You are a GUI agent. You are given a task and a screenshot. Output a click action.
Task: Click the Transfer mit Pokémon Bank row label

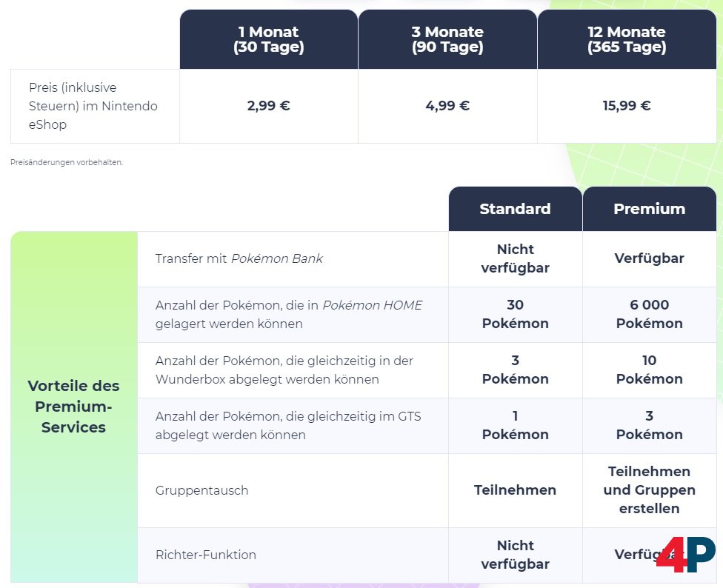pyautogui.click(x=239, y=258)
